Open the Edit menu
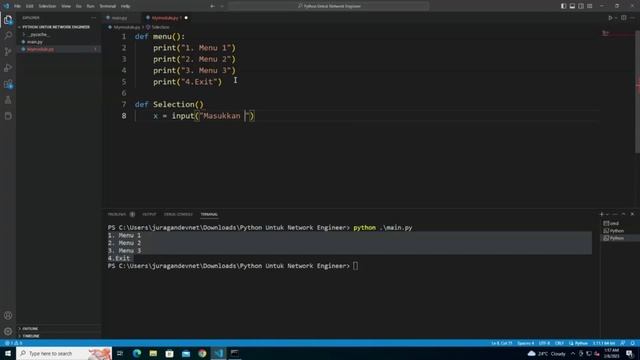The width and height of the screenshot is (640, 360). pos(29,6)
